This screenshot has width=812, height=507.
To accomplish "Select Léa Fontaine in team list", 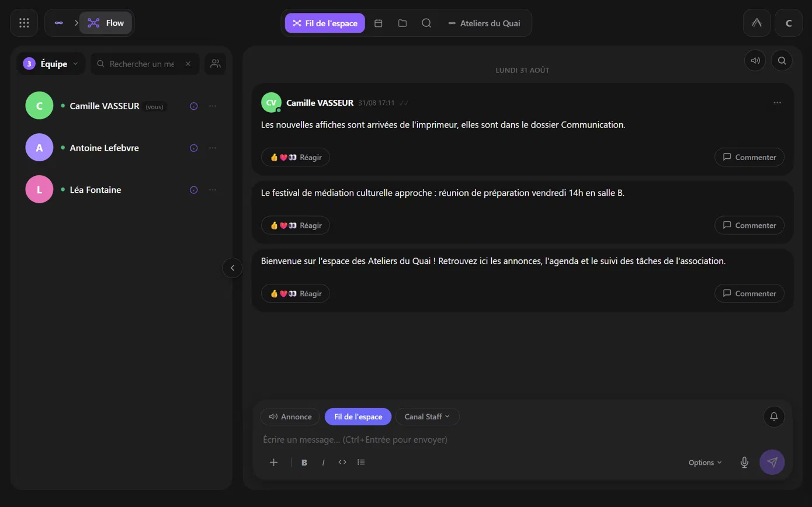I will click(122, 190).
